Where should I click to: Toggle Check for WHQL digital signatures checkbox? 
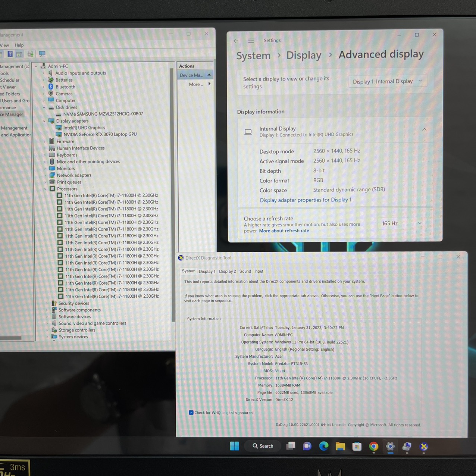tap(191, 413)
